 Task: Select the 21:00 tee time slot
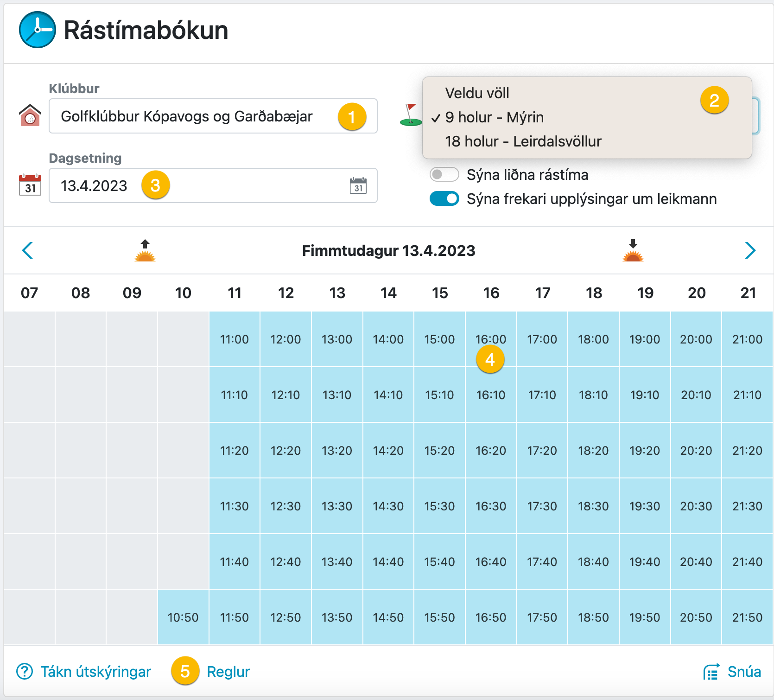pos(748,339)
